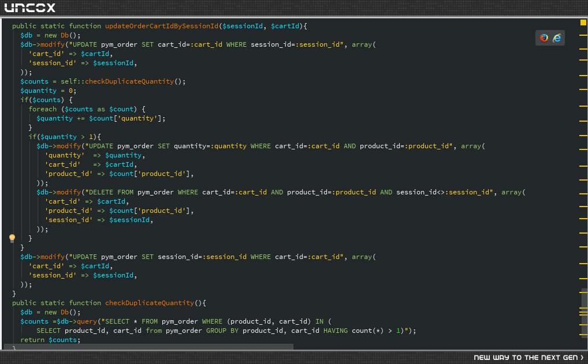Click the function name 'updateOrderCartIdBySessionId'
588x364 pixels.
tap(162, 26)
